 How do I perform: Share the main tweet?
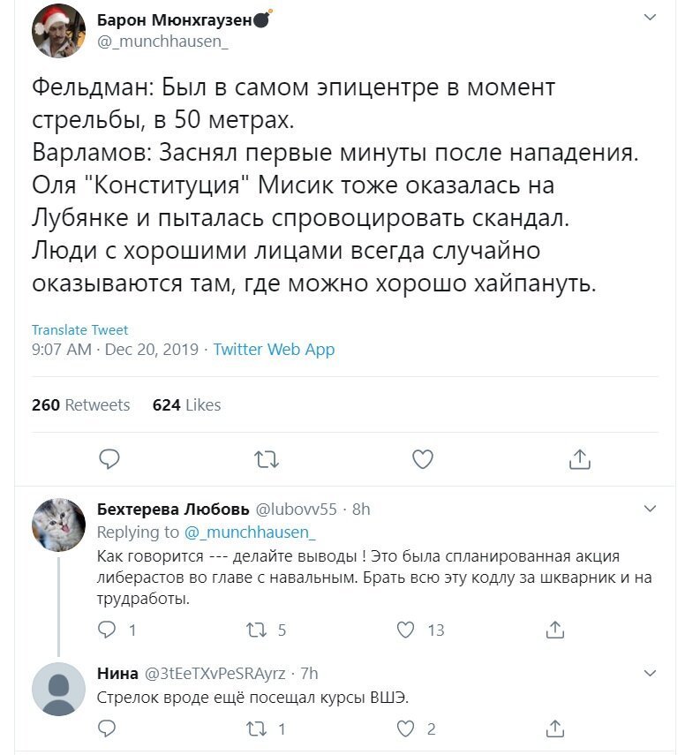click(580, 459)
